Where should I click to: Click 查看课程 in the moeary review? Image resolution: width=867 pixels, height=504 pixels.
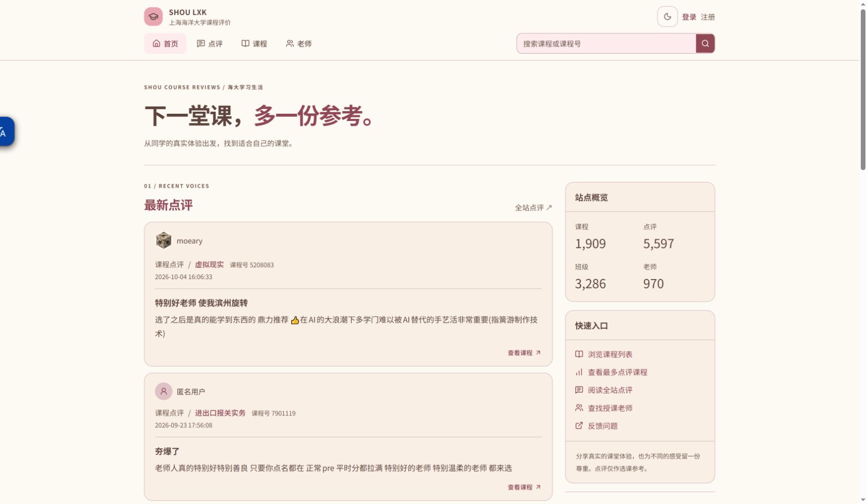tap(524, 353)
